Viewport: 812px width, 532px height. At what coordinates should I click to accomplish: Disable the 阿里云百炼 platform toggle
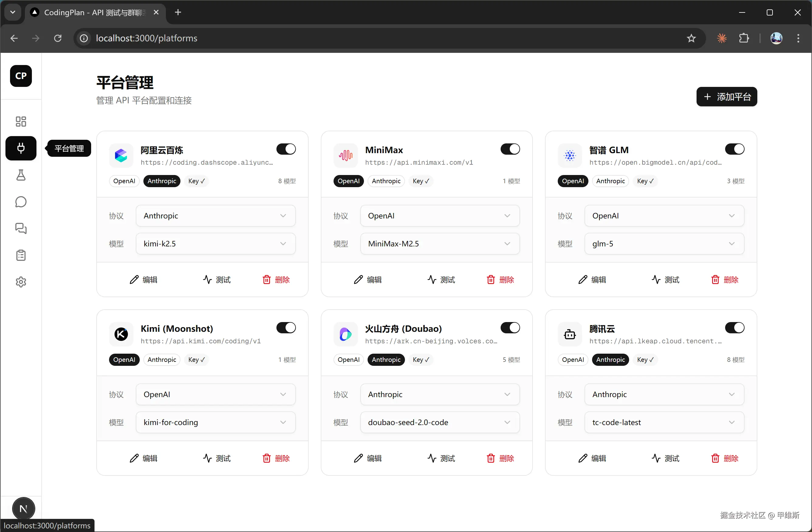click(x=286, y=149)
